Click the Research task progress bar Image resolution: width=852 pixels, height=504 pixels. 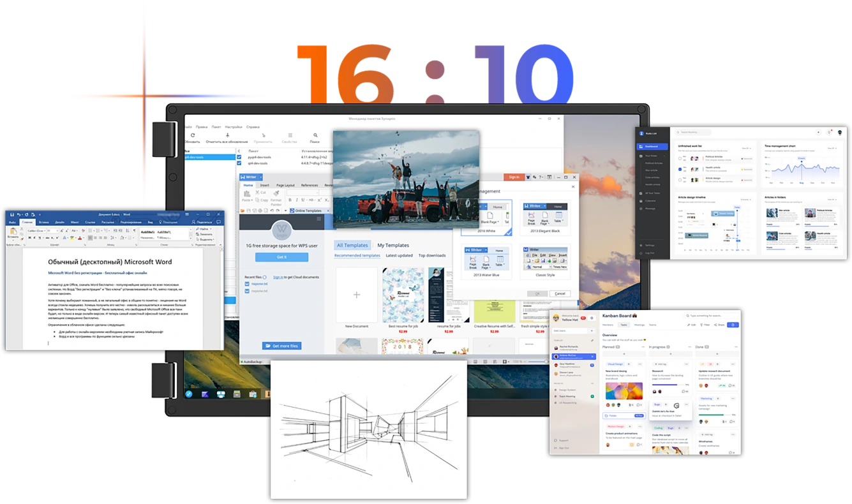point(665,385)
